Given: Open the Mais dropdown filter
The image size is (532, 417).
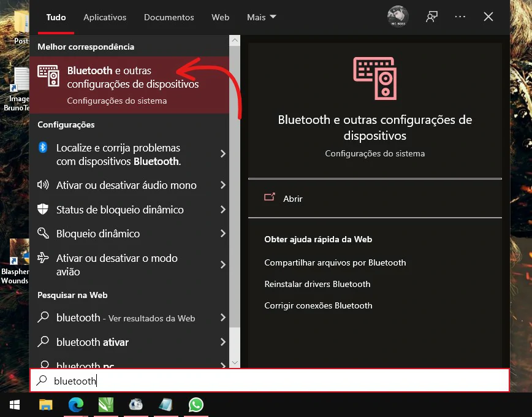Looking at the screenshot, I should coord(262,17).
